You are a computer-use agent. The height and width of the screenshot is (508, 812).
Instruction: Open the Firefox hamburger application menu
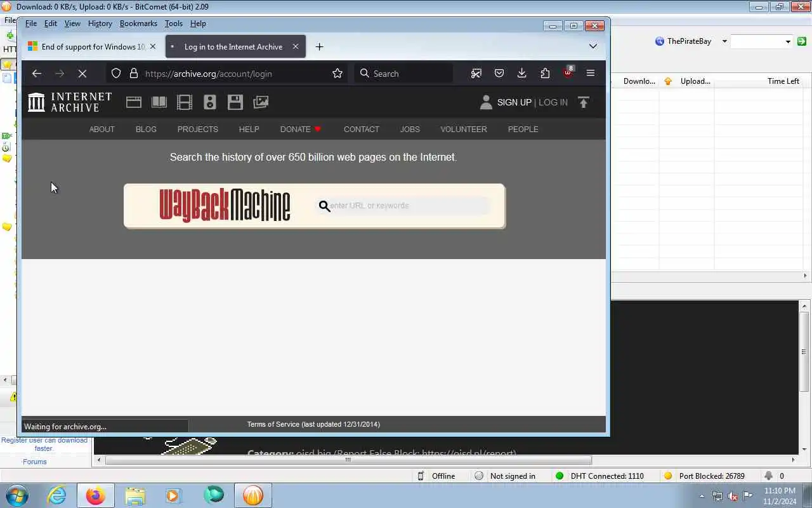pyautogui.click(x=591, y=74)
